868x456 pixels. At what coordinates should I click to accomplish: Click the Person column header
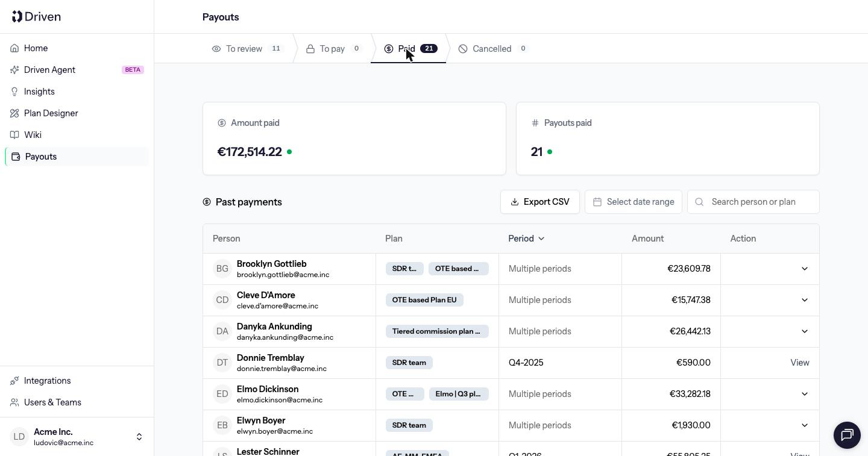227,239
